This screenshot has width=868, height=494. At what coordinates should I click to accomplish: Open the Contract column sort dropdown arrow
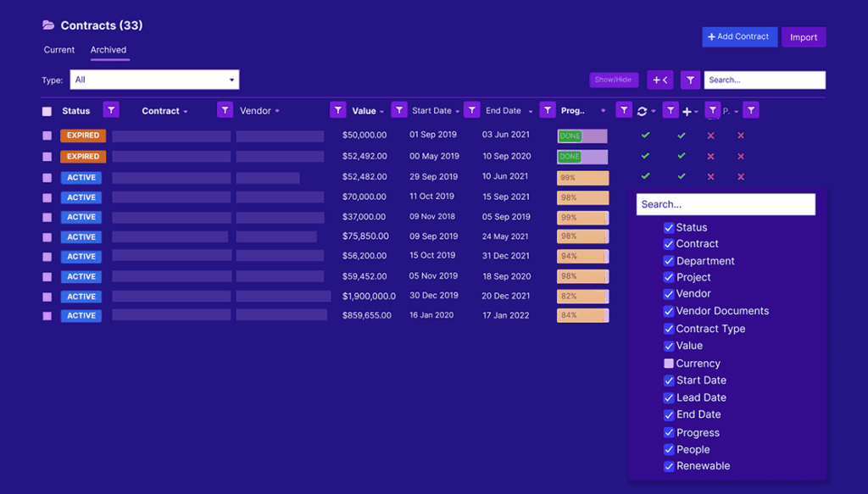pyautogui.click(x=186, y=112)
